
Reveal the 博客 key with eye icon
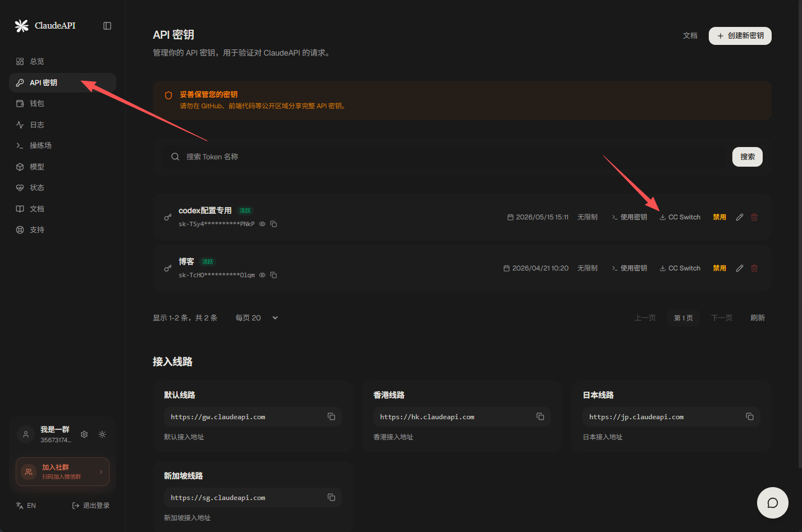click(x=262, y=275)
